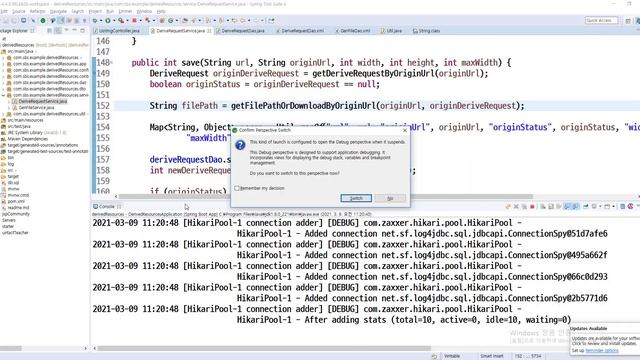Viewport: 640px width, 360px height.
Task: Click the pin editor icon at toolbar end
Action: [x=271, y=20]
